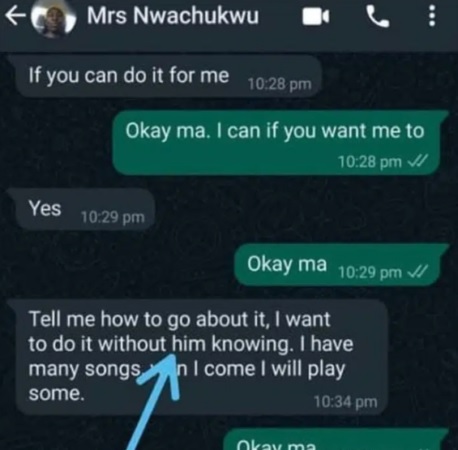
Task: Start a voice call with contact
Action: coord(378,17)
